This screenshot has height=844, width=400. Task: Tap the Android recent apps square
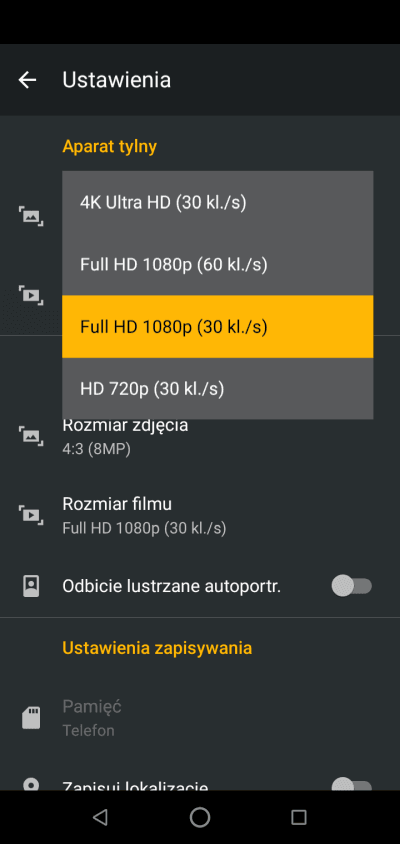[299, 817]
